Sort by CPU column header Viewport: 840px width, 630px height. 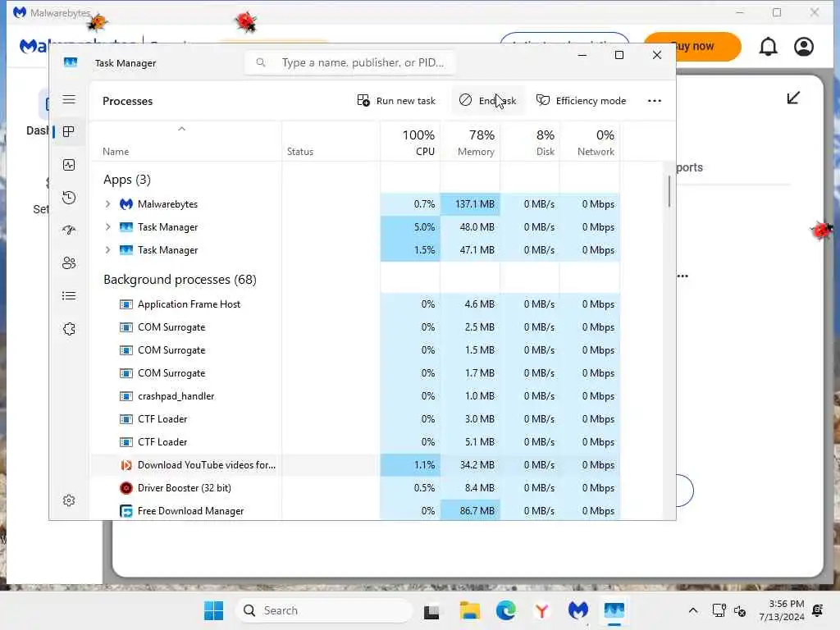[410, 142]
